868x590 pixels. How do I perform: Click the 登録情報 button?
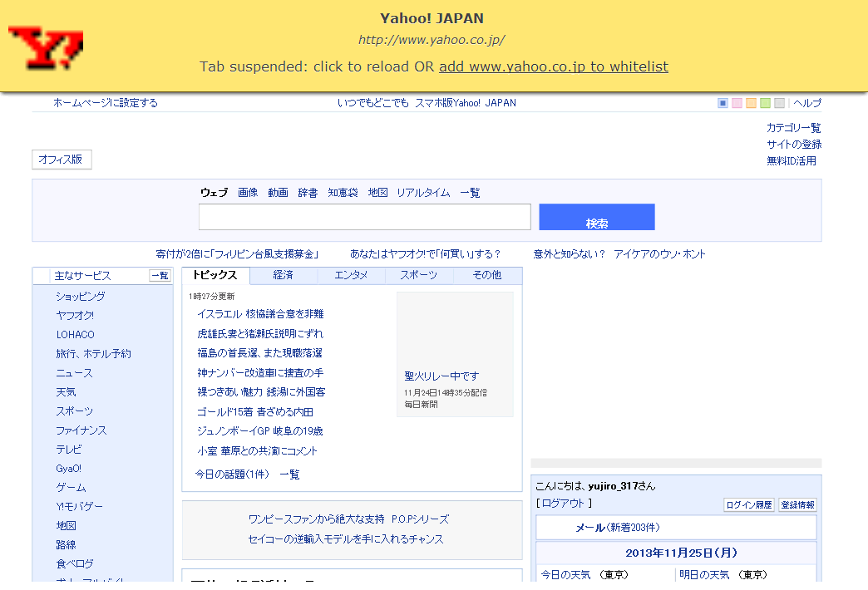pos(797,504)
